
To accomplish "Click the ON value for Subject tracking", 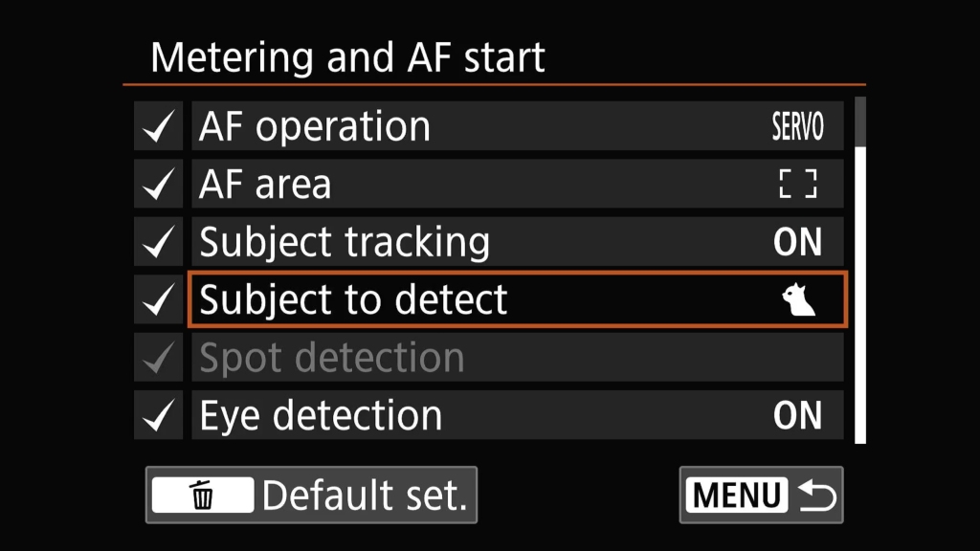I will coord(797,242).
